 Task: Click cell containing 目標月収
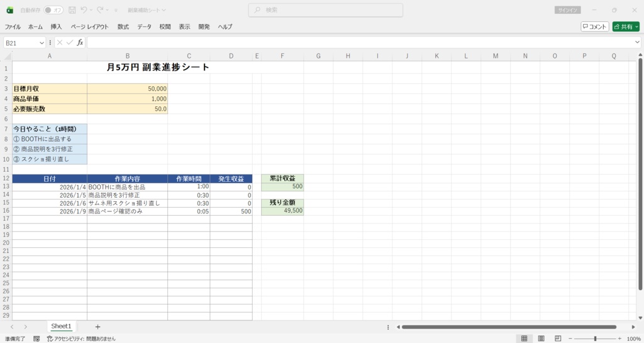(50, 88)
